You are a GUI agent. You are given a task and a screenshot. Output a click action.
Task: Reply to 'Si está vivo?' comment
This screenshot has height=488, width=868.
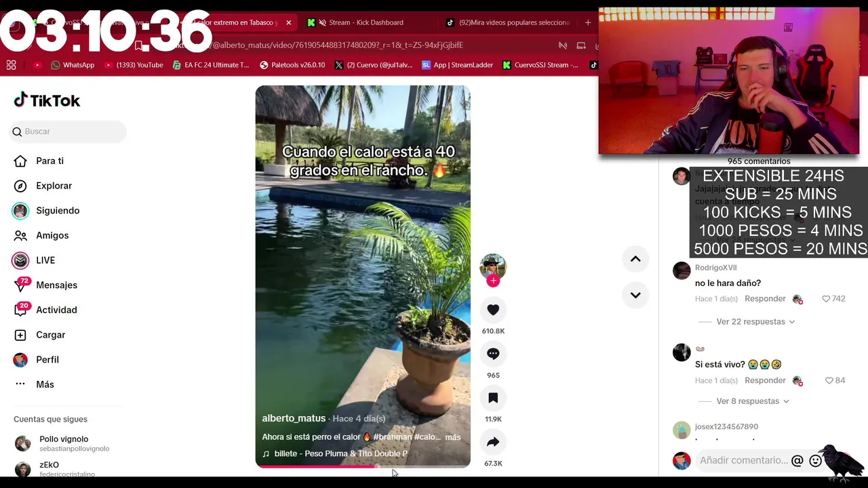point(765,381)
